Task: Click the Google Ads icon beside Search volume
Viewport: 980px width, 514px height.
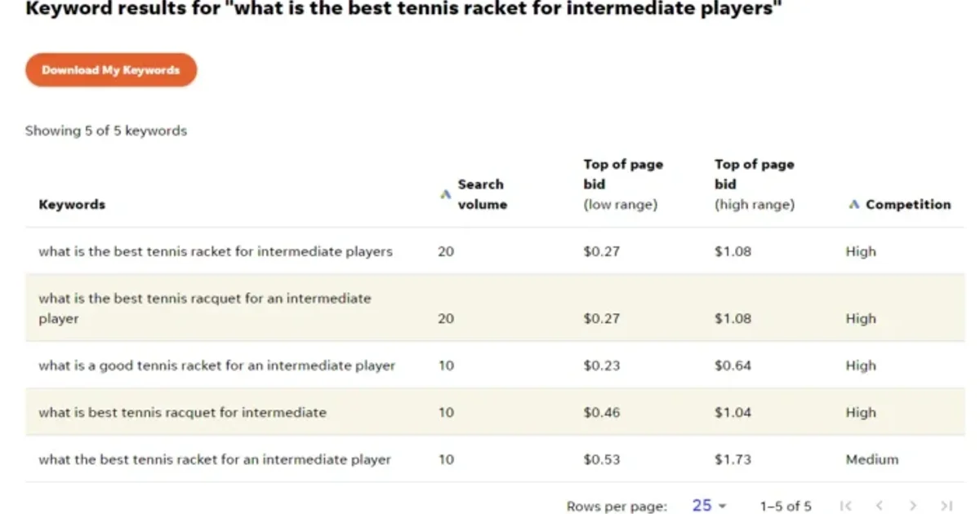Action: (x=445, y=194)
